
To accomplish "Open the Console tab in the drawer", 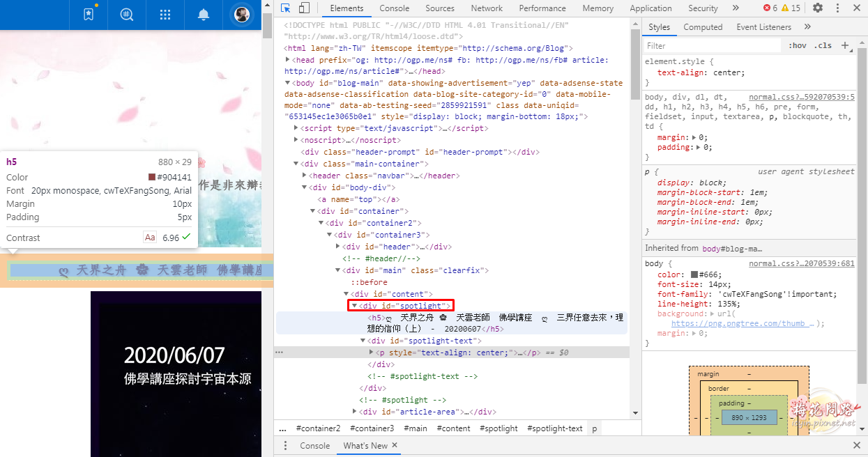I will point(315,446).
